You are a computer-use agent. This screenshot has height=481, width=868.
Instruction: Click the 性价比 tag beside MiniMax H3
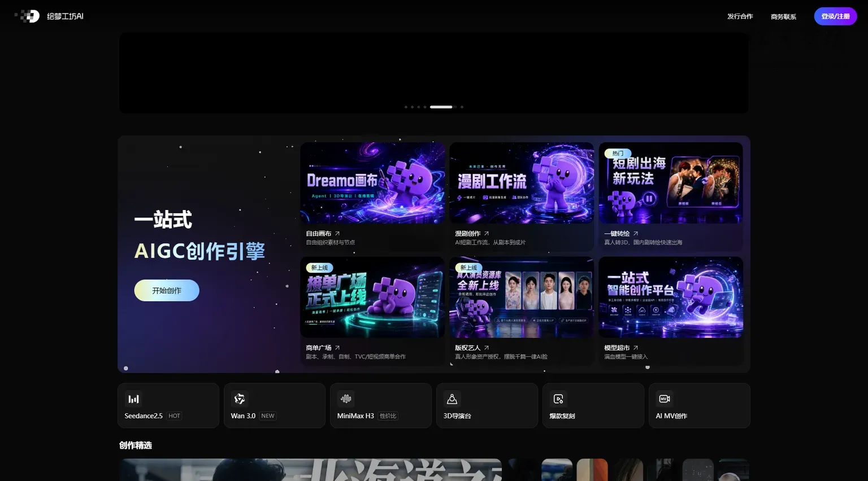pyautogui.click(x=388, y=416)
